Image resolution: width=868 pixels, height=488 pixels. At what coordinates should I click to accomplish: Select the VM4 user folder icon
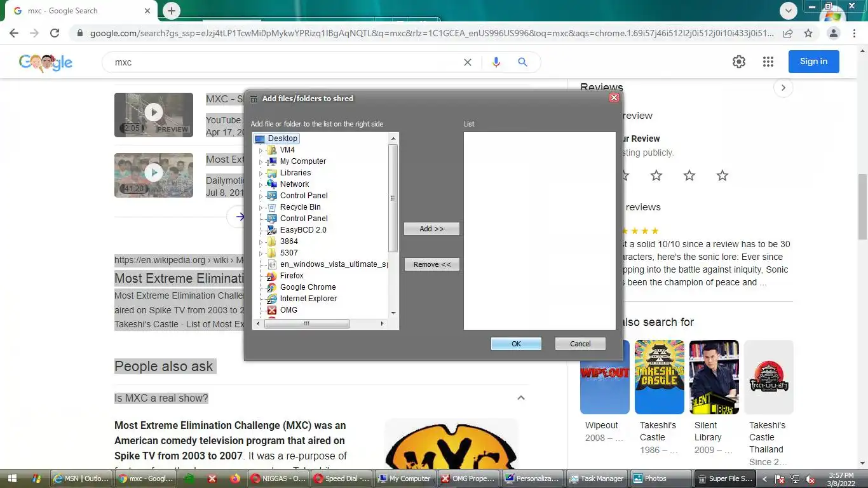click(272, 150)
